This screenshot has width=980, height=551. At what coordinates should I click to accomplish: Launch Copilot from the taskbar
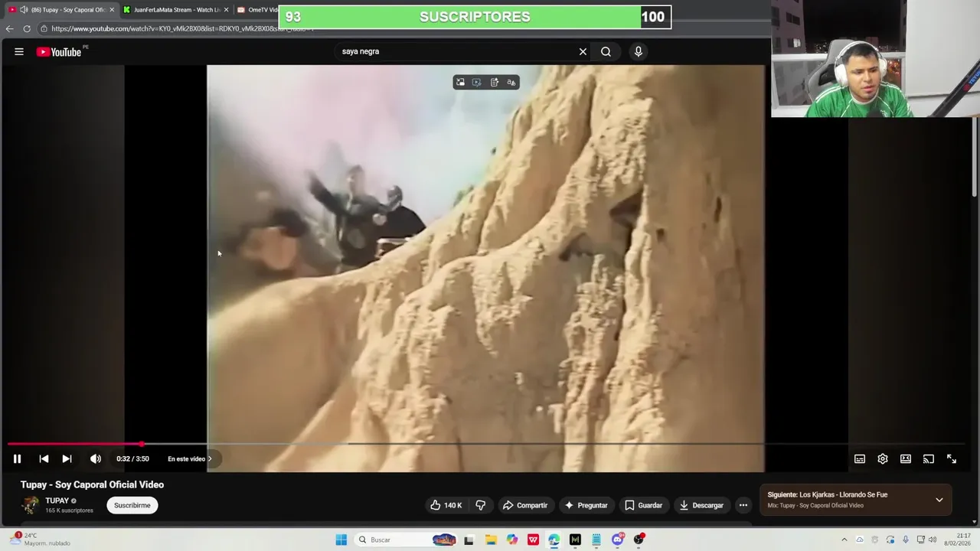[512, 540]
